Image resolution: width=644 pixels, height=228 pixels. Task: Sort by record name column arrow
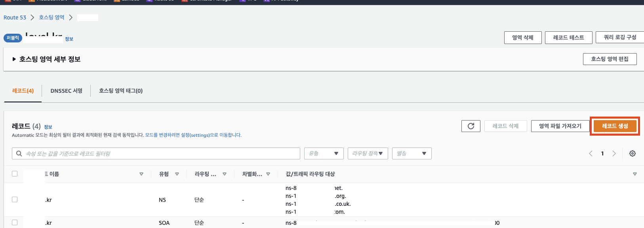tap(141, 174)
